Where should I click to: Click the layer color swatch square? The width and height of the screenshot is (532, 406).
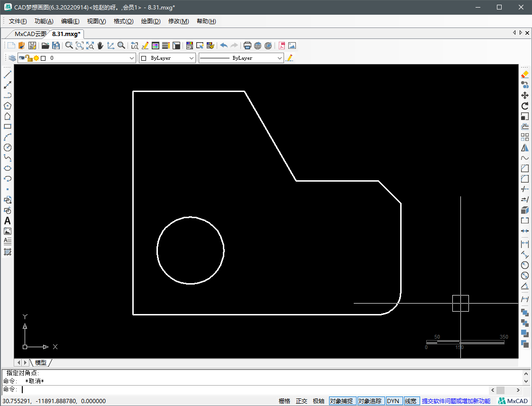point(43,58)
